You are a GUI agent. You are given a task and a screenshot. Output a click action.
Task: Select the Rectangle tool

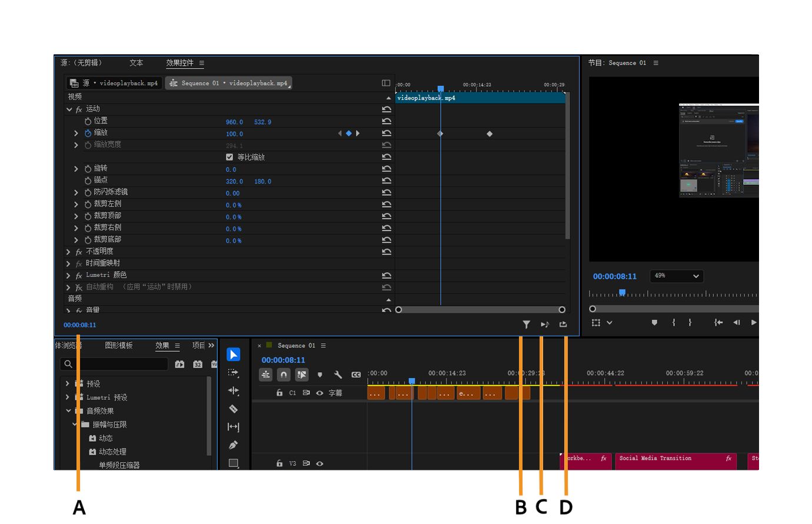pyautogui.click(x=234, y=463)
